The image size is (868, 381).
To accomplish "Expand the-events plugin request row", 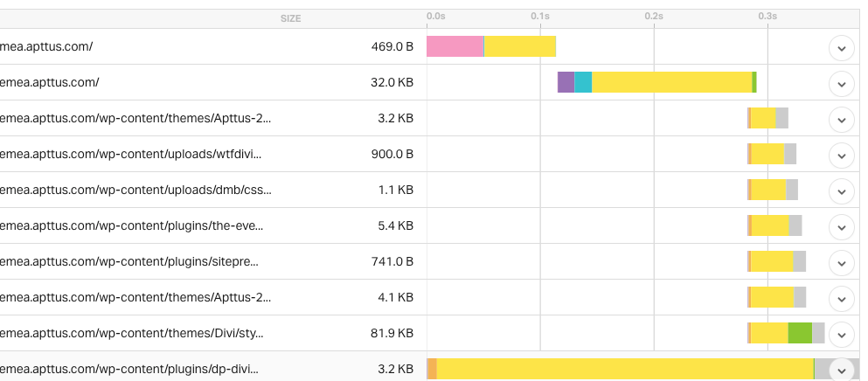I will point(842,227).
